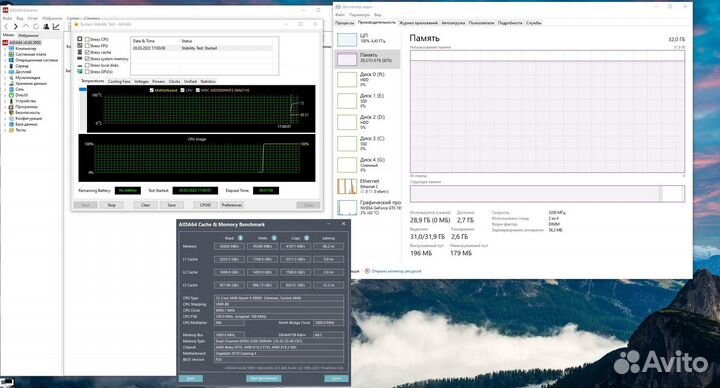Expand the Сеть tree node arrow
The width and height of the screenshot is (720, 388).
coord(5,89)
